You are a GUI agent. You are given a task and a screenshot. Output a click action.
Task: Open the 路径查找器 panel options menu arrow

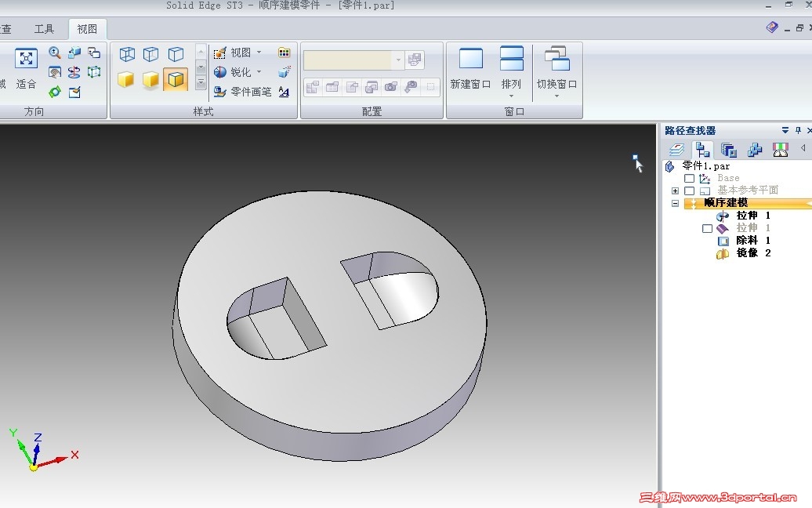785,130
